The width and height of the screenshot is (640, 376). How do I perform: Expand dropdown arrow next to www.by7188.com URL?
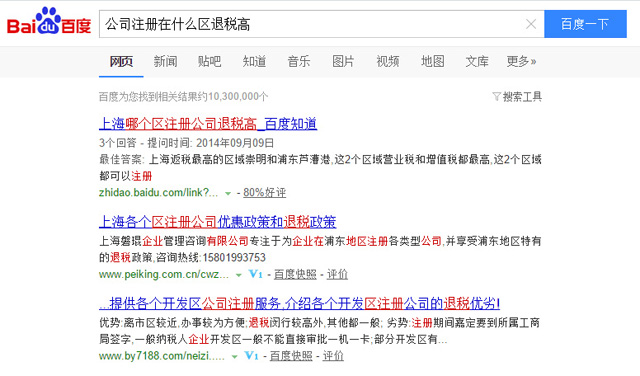click(235, 356)
